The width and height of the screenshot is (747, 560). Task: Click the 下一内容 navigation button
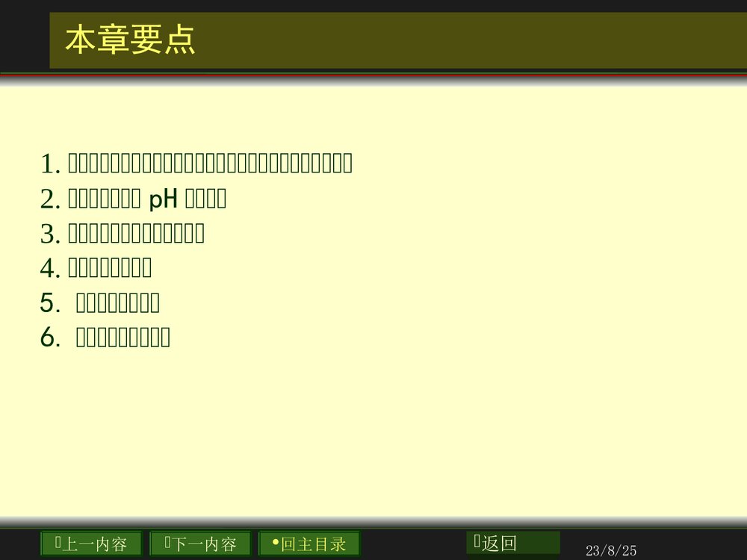(199, 544)
